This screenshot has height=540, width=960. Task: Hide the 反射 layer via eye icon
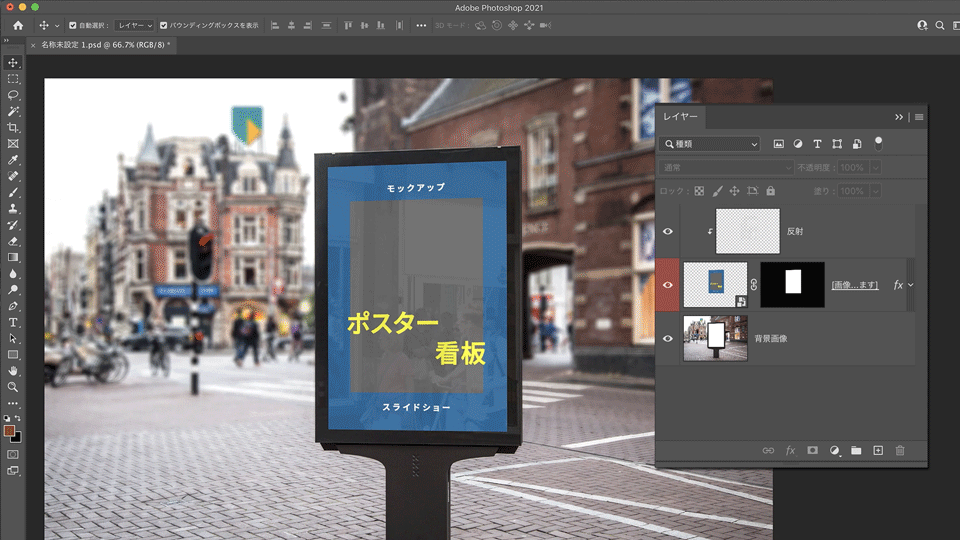click(668, 231)
